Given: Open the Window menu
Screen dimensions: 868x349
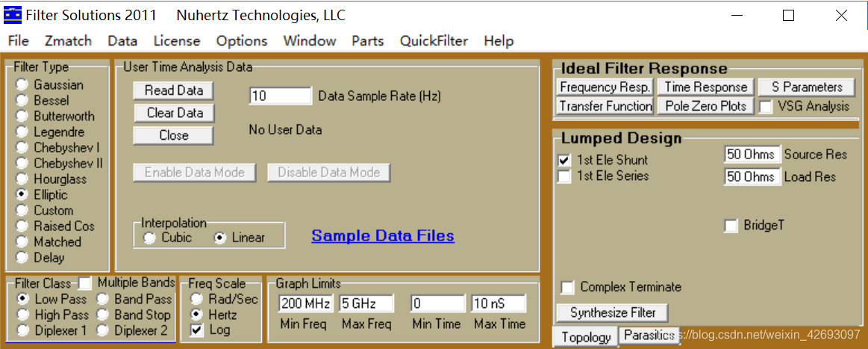Looking at the screenshot, I should [x=310, y=41].
